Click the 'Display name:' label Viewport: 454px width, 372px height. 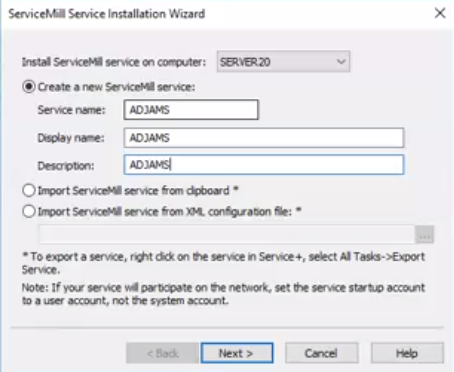[x=71, y=138]
